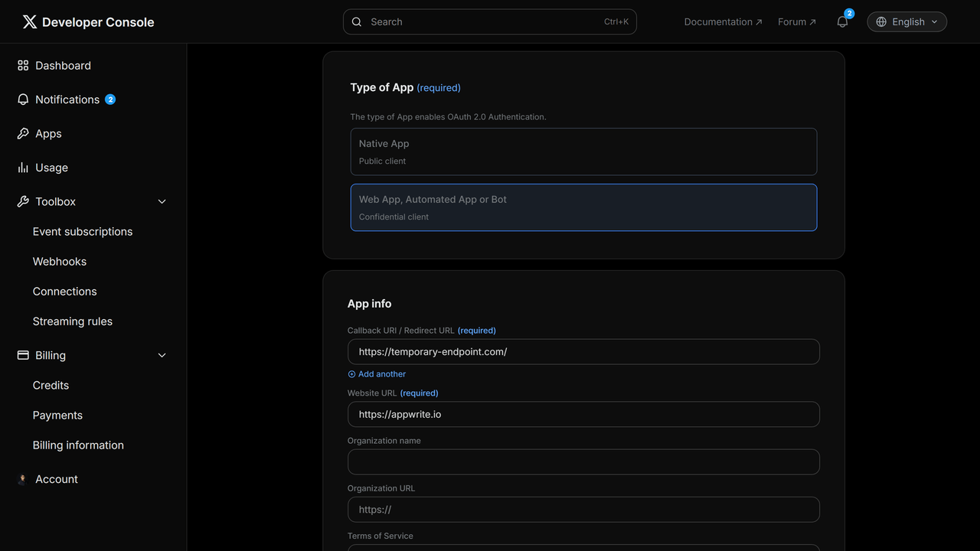
Task: Open the notification bell in the top bar
Action: 842,22
